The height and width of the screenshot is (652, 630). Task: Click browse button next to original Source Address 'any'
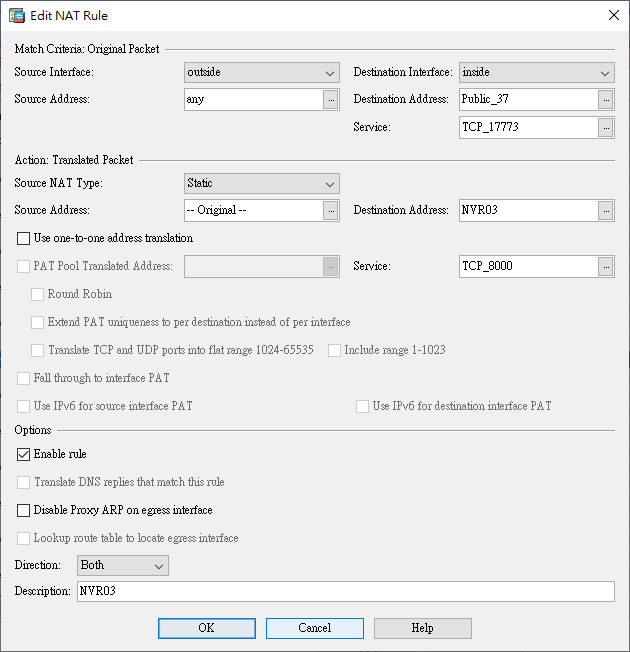[x=330, y=99]
